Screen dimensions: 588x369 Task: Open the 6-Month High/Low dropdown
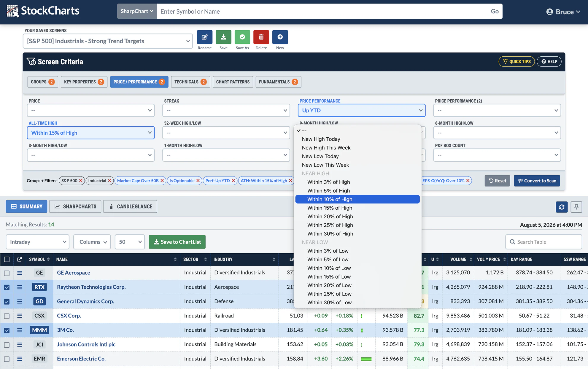click(x=497, y=133)
